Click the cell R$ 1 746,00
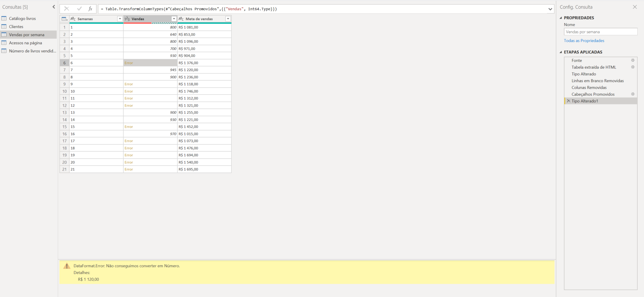Viewport: 644px width, 297px height. (204, 91)
